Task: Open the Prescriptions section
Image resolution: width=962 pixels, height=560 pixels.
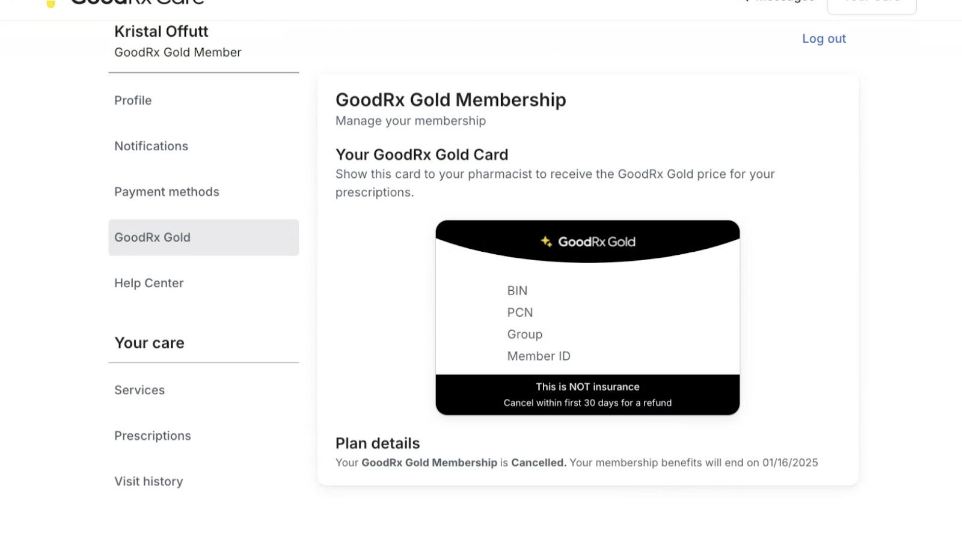Action: click(152, 436)
